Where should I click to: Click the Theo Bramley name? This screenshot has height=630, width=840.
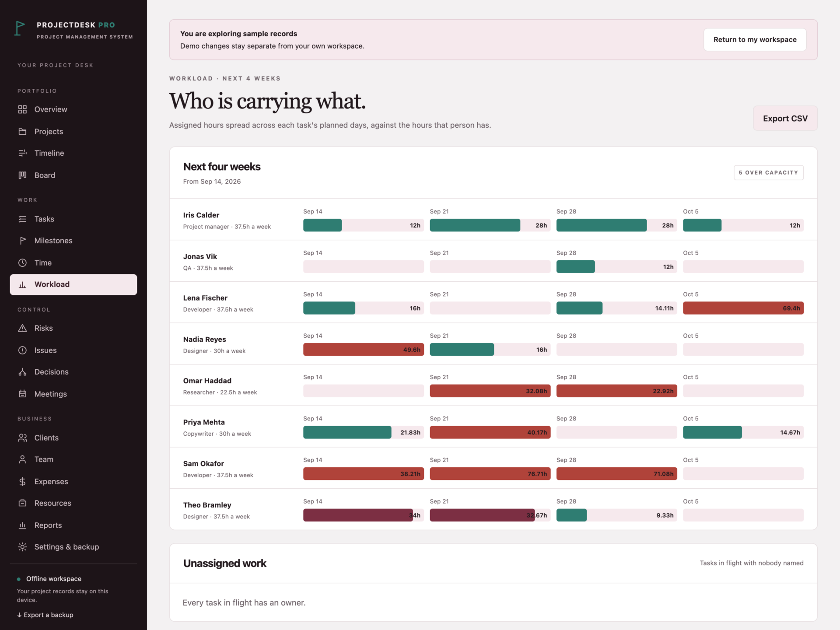coord(207,505)
